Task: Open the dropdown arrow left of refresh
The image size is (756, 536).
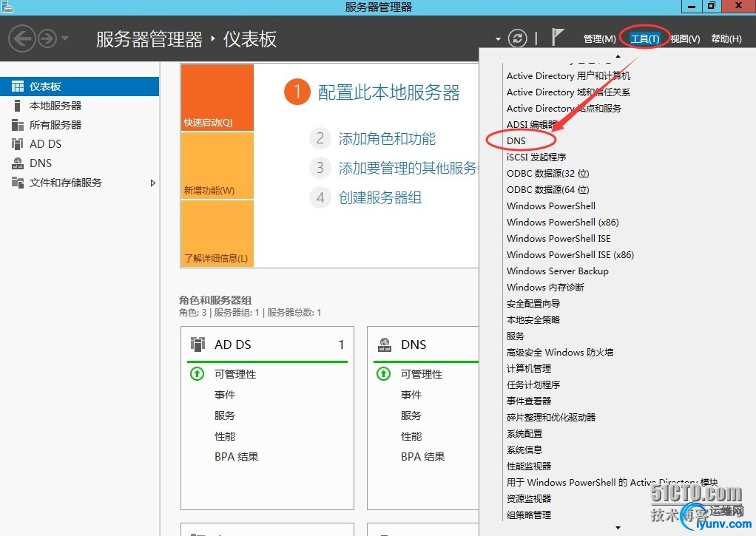Action: point(498,39)
